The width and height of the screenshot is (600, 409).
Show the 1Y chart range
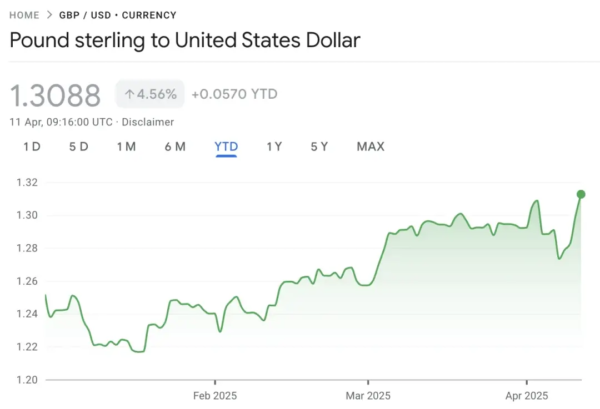pos(274,147)
